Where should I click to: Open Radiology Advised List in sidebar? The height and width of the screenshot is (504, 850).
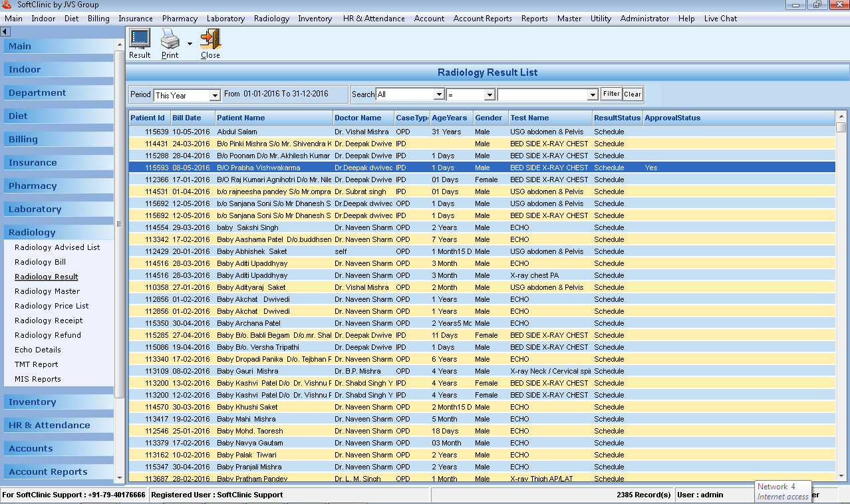tap(57, 247)
